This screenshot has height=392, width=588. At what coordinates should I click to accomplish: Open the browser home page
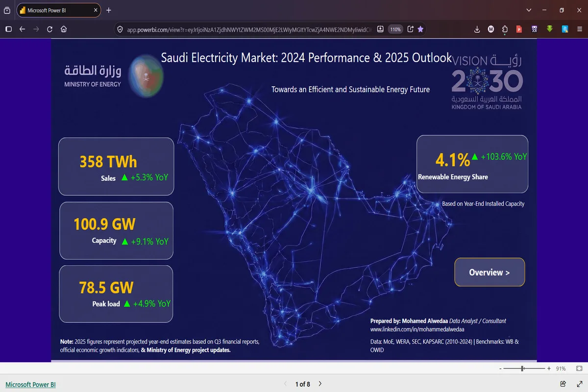click(64, 29)
